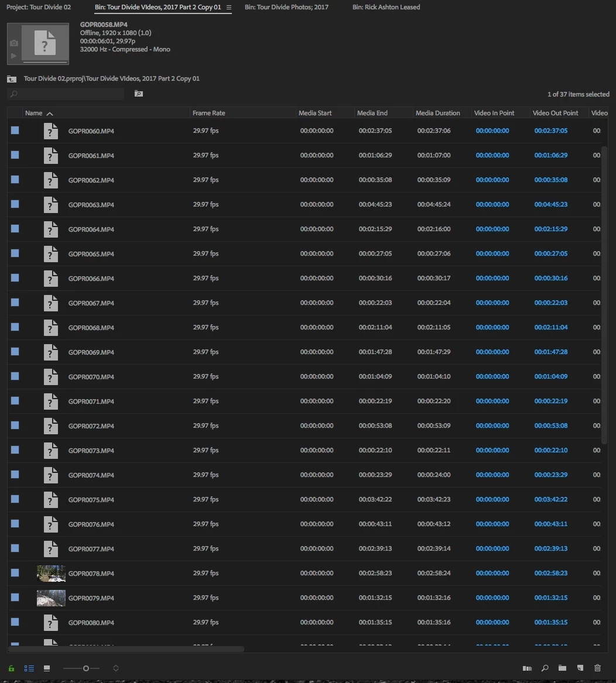Click Media Duration 00:01:47:29
The height and width of the screenshot is (683, 616).
pyautogui.click(x=434, y=352)
